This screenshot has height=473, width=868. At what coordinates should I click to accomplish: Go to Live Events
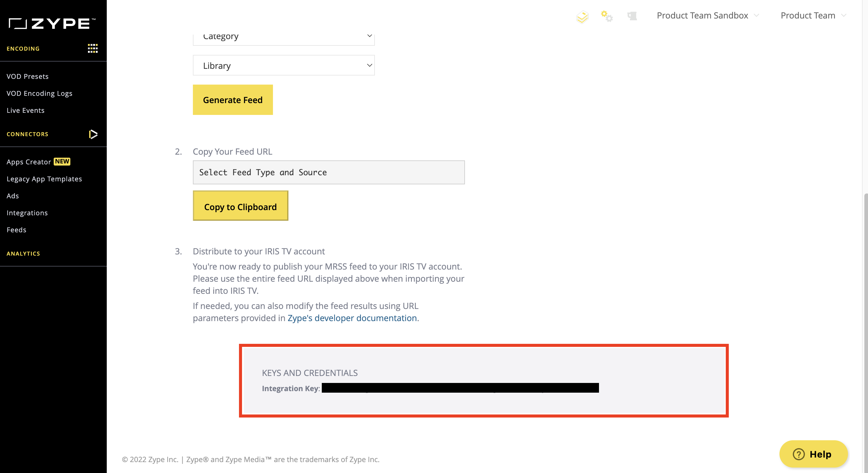[x=25, y=110]
